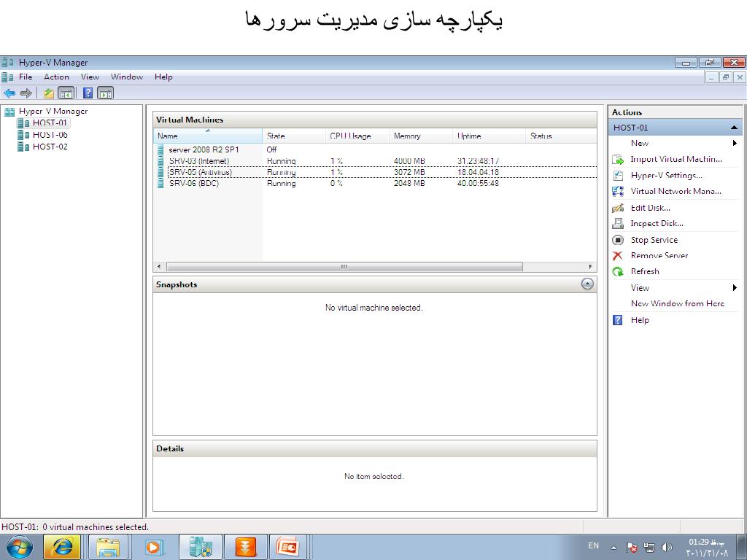Toggle the Show/Hide Action Pane toolbar button
This screenshot has width=747, height=560.
click(x=105, y=93)
